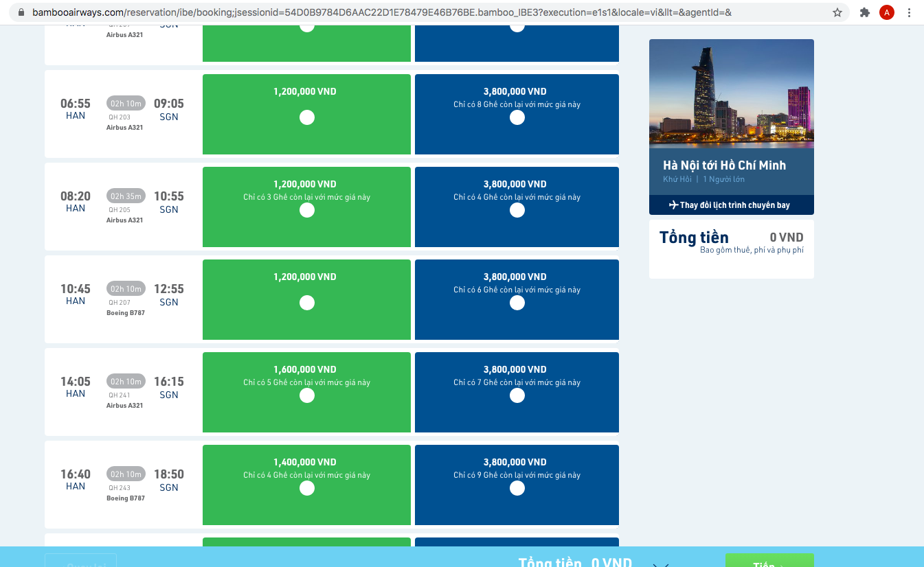Choose the 1,200,000 VND fare on flight QH 205

[307, 210]
